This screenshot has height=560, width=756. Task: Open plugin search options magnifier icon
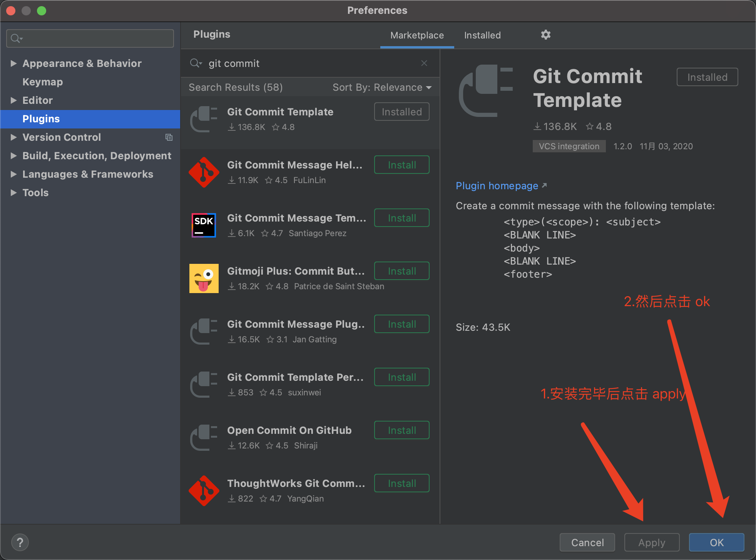tap(196, 63)
